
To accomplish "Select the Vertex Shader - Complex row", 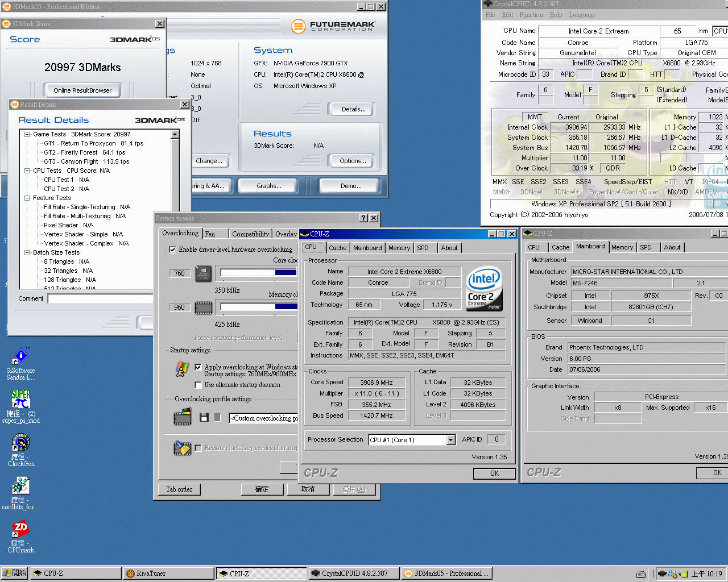I will pos(86,243).
